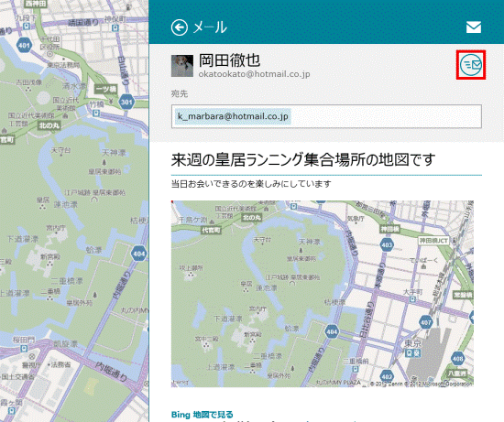This screenshot has width=504, height=422.
Task: Click the embedded map image in mail
Action: pos(322,294)
